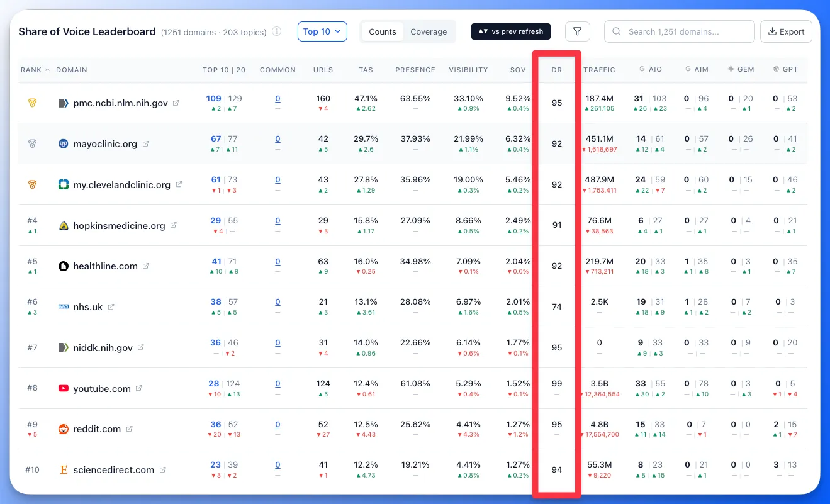
Task: Open external link icon for niddk.nih.gov
Action: point(141,347)
